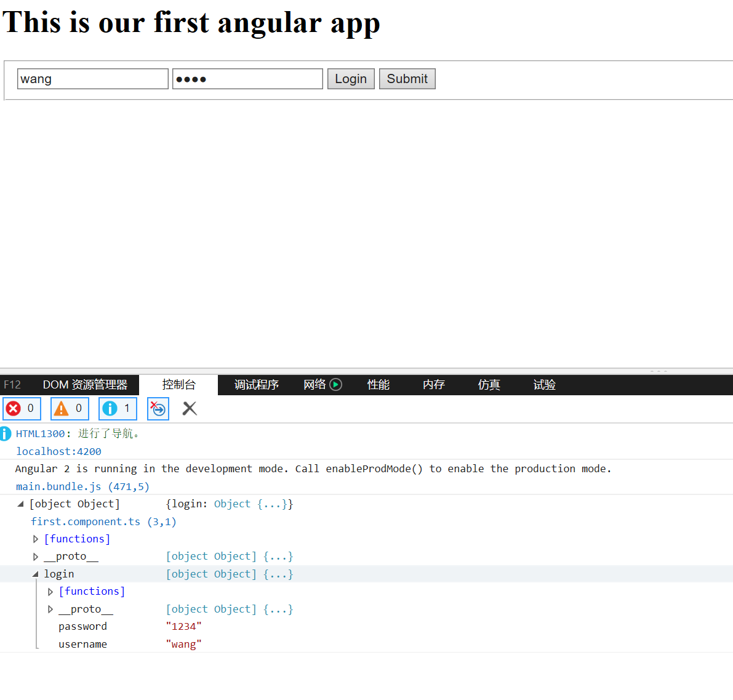Focus the username field containing wang
The height and width of the screenshot is (700, 733).
pyautogui.click(x=92, y=79)
